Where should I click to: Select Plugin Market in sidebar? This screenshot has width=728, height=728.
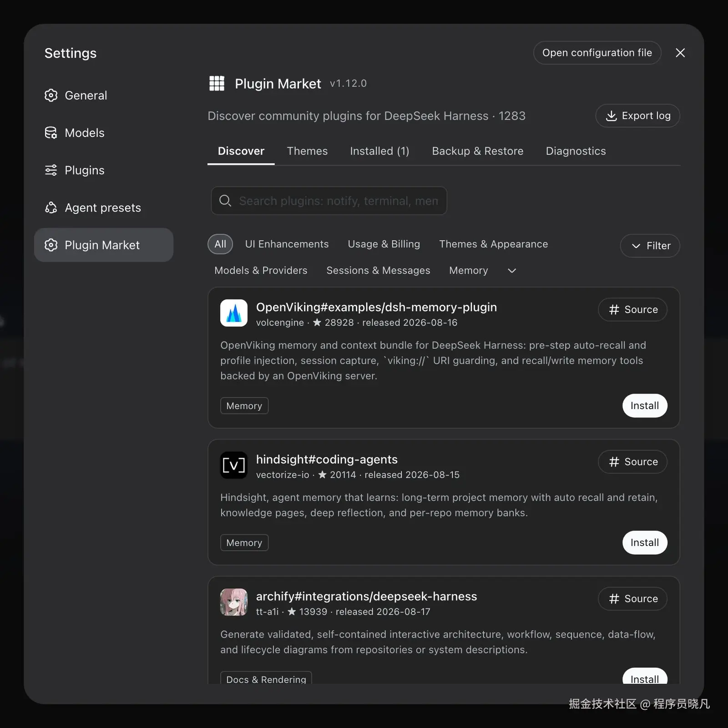pos(104,245)
